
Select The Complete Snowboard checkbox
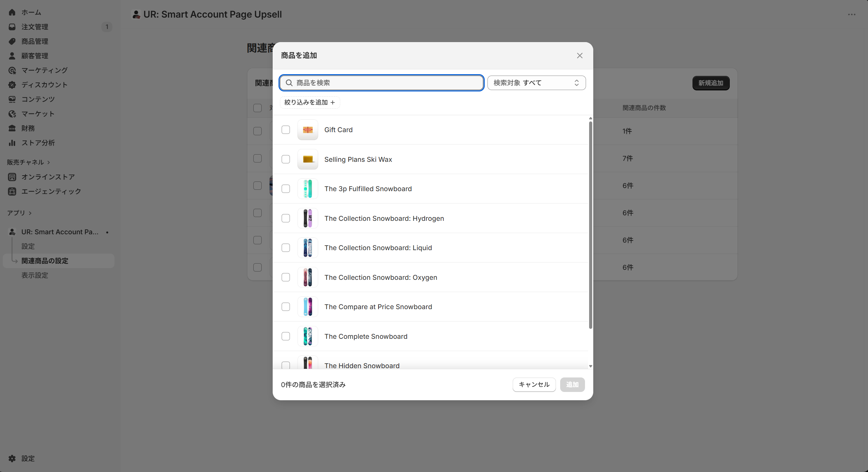click(286, 336)
